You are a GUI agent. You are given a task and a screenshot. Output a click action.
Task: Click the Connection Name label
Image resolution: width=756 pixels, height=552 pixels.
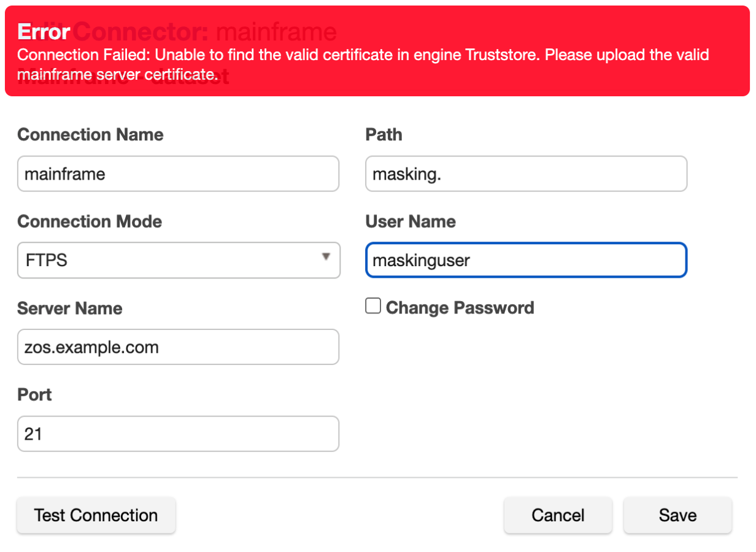90,134
